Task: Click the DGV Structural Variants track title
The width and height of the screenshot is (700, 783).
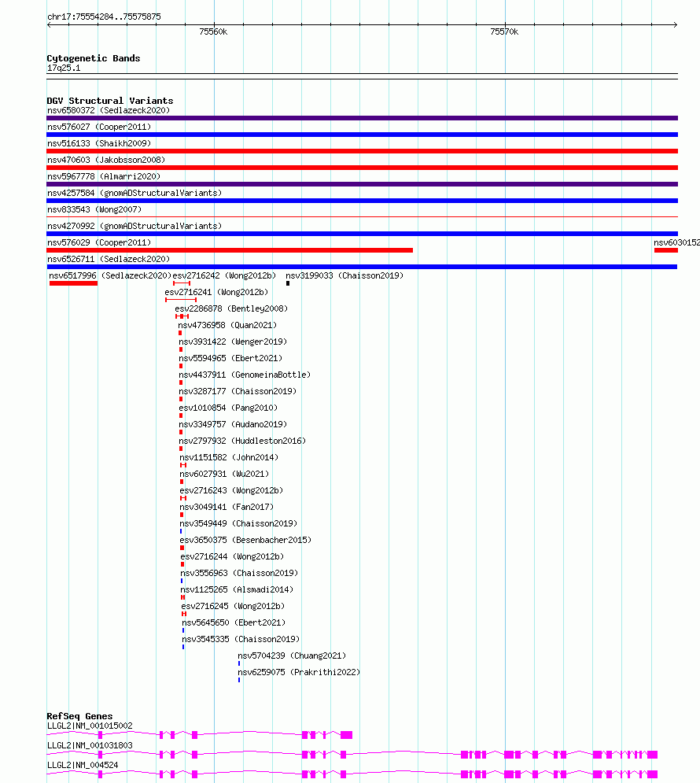Action: pos(110,101)
